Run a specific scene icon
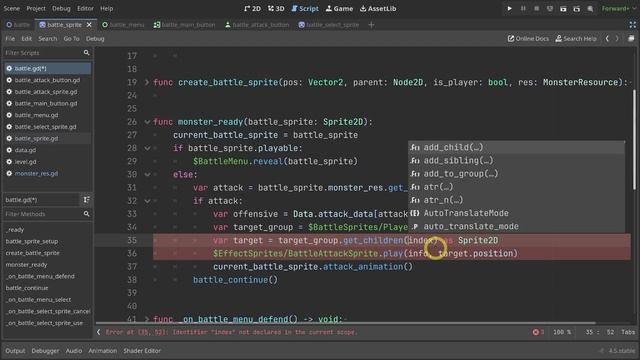The image size is (640, 360). click(577, 8)
